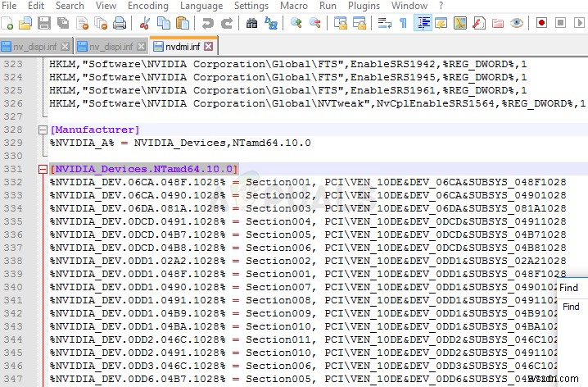The width and height of the screenshot is (588, 387).
Task: Open the File menu
Action: click(9, 6)
